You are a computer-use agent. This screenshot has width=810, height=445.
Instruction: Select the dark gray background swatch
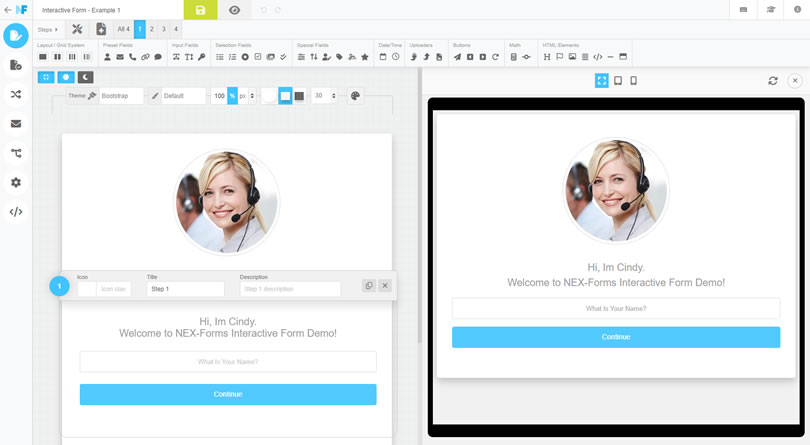pyautogui.click(x=299, y=96)
